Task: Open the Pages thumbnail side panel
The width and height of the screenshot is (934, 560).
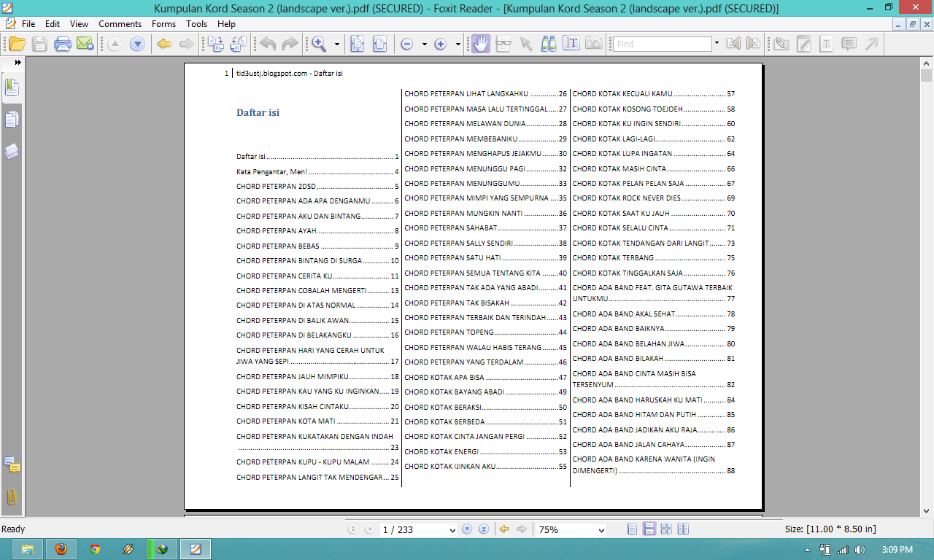Action: (x=12, y=120)
